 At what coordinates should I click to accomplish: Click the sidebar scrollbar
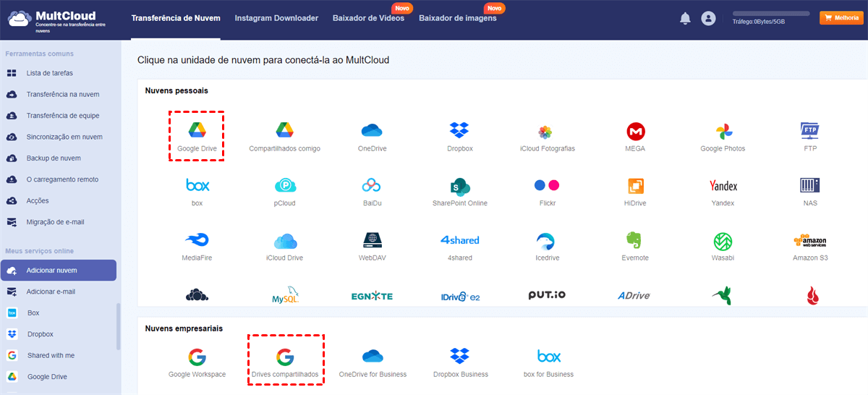coord(119,327)
